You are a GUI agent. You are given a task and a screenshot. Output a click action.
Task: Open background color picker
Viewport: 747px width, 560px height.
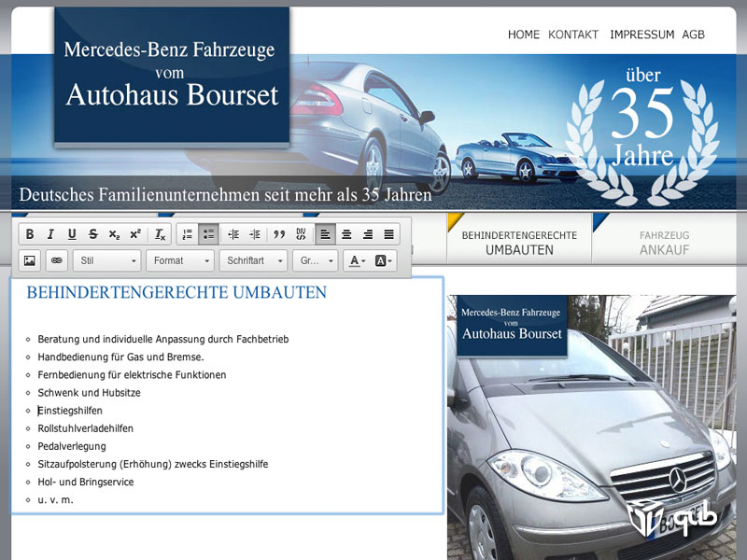point(383,260)
